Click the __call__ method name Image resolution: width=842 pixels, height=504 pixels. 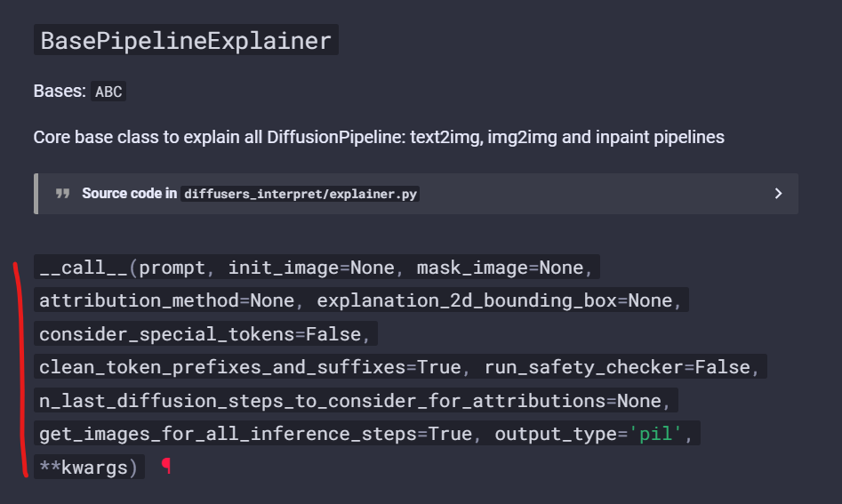[x=84, y=268]
